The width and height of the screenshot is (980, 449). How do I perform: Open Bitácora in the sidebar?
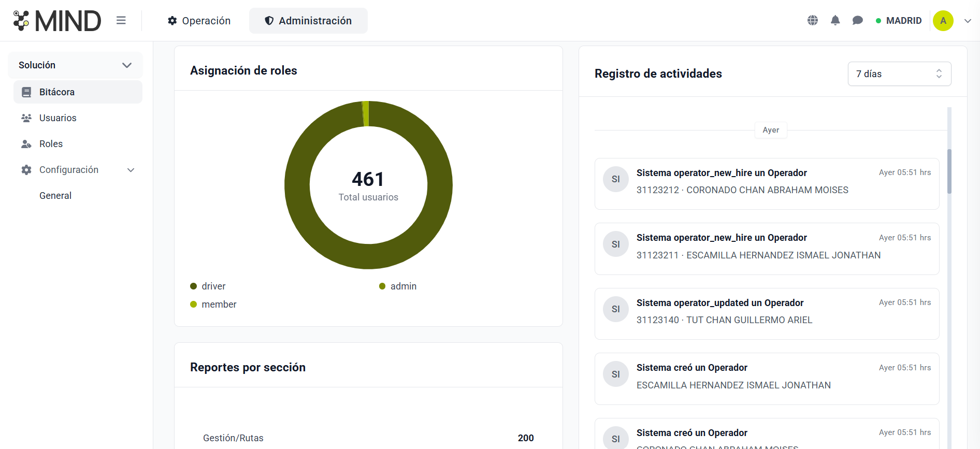(78, 92)
